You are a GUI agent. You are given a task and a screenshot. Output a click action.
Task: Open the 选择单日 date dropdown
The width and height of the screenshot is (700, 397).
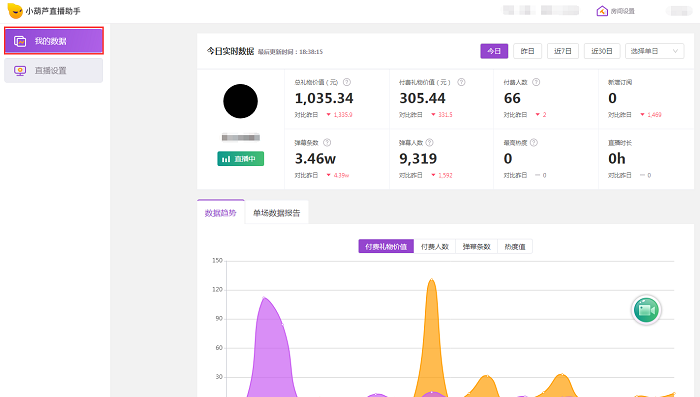[x=654, y=51]
